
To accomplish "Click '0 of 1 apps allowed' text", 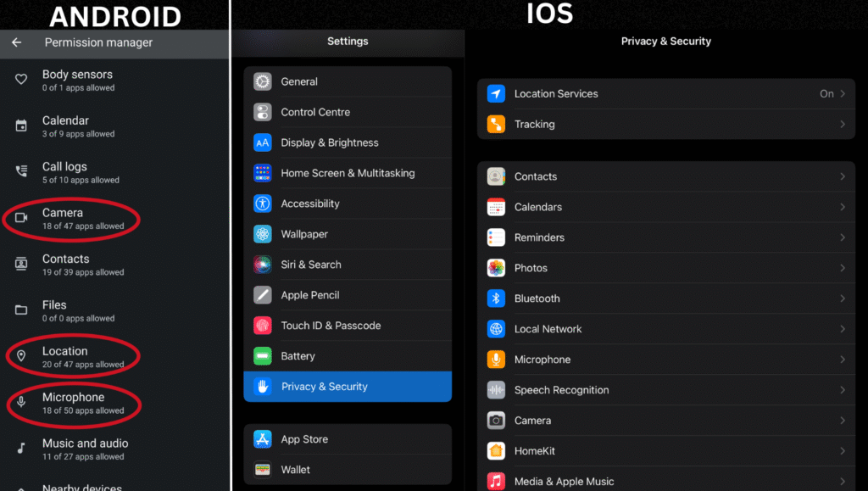I will 79,88.
